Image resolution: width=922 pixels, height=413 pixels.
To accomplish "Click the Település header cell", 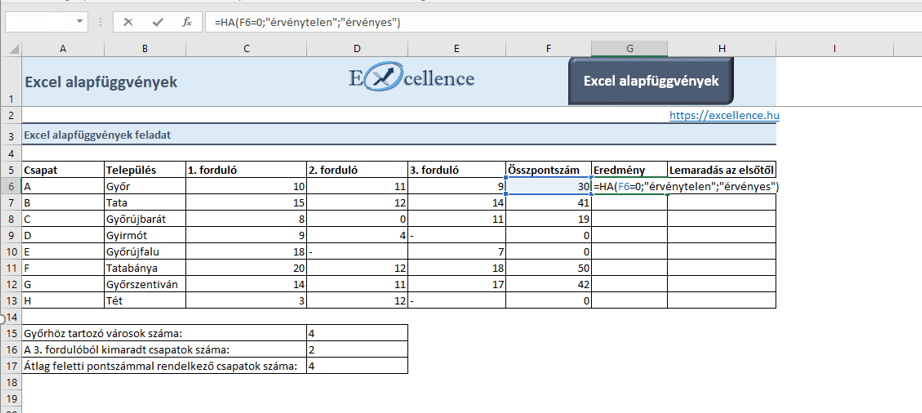I will pyautogui.click(x=145, y=171).
